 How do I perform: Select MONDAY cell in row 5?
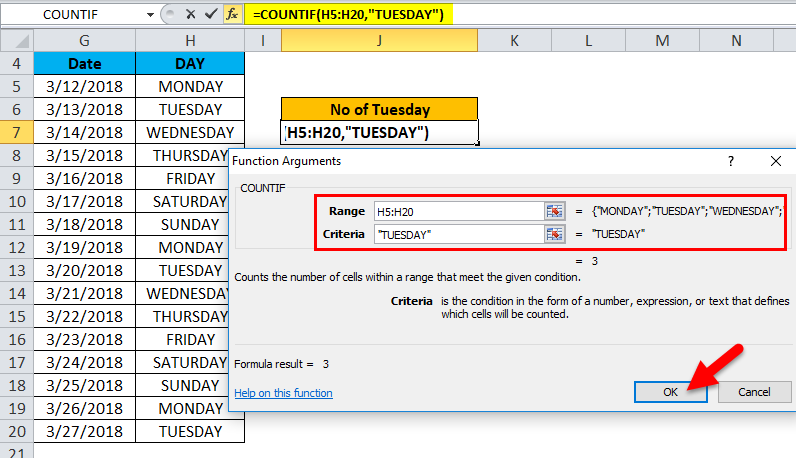point(190,87)
